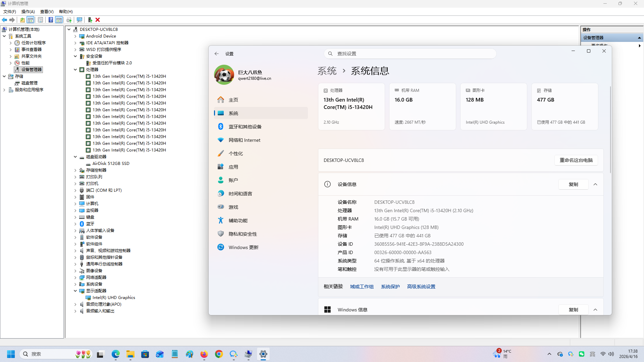Image resolution: width=644 pixels, height=362 pixels.
Task: Click the 查找设置 search settings field
Action: 410,54
